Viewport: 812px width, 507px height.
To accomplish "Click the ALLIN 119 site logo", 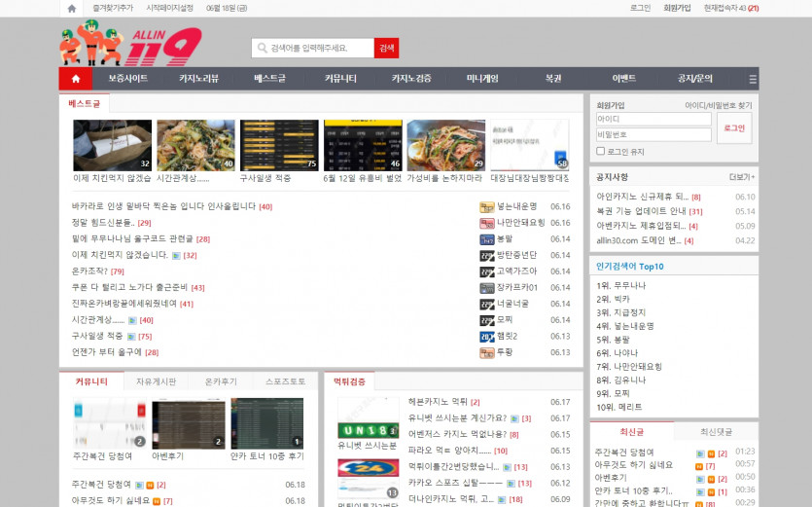I will [x=130, y=45].
